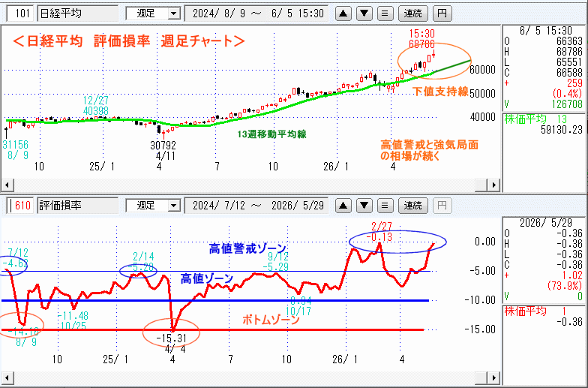Open the 週足 dropdown in the 評価損率 toolbar
The height and width of the screenshot is (388, 588).
click(x=153, y=206)
